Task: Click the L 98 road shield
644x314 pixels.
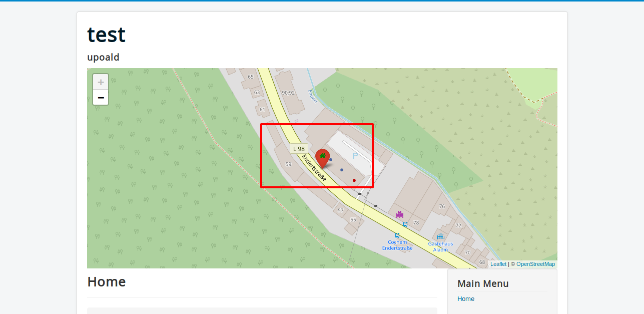Action: click(x=299, y=149)
